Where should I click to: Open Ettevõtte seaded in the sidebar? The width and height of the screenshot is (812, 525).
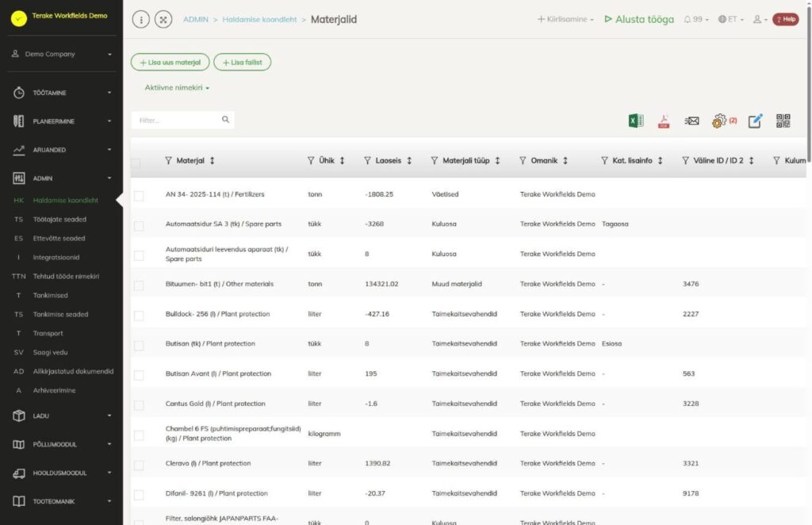pos(59,238)
